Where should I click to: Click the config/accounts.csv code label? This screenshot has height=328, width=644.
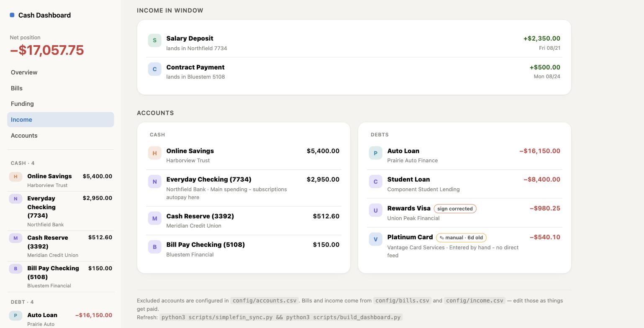[x=264, y=300]
